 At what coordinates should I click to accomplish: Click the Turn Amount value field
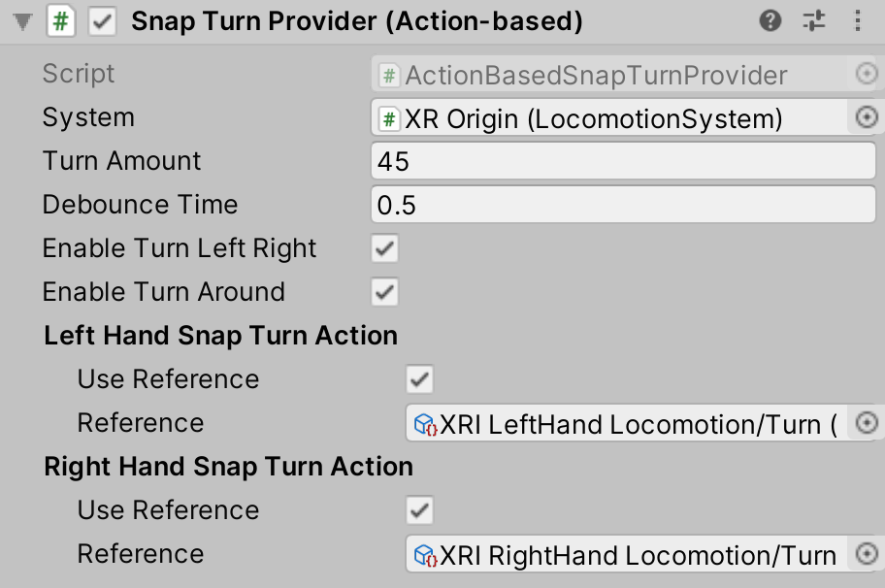(623, 161)
